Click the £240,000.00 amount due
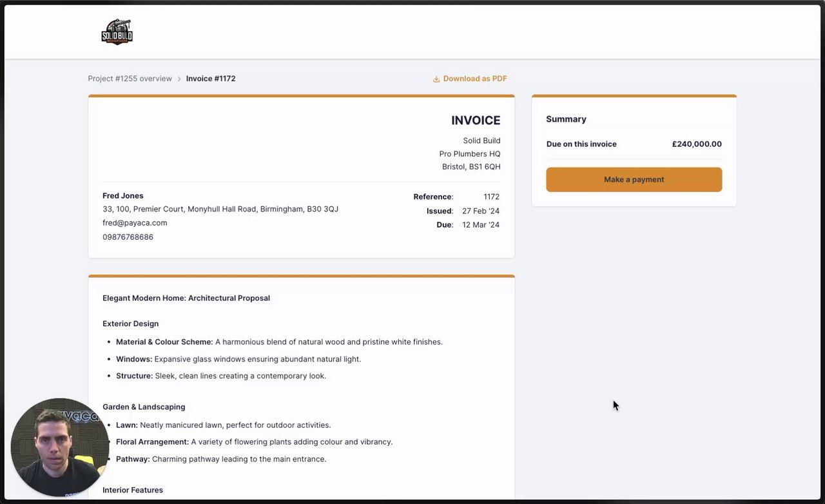The image size is (825, 504). (x=697, y=144)
